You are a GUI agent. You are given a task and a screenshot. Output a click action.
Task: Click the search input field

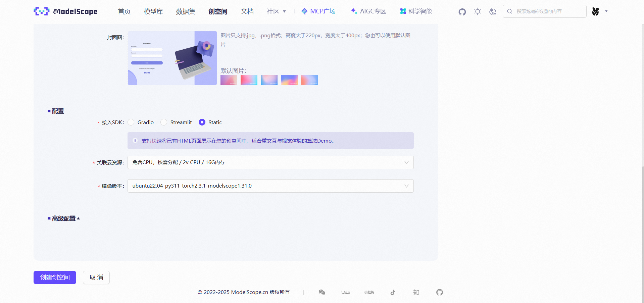pyautogui.click(x=544, y=11)
